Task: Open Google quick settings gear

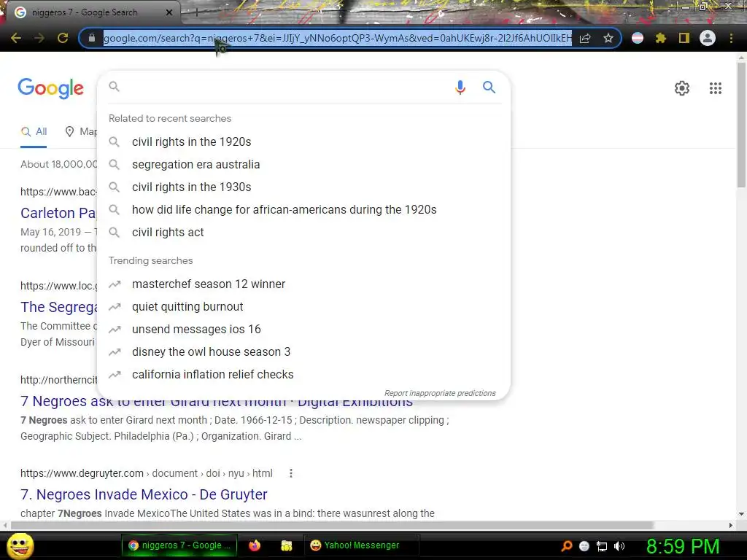Action: pyautogui.click(x=682, y=88)
